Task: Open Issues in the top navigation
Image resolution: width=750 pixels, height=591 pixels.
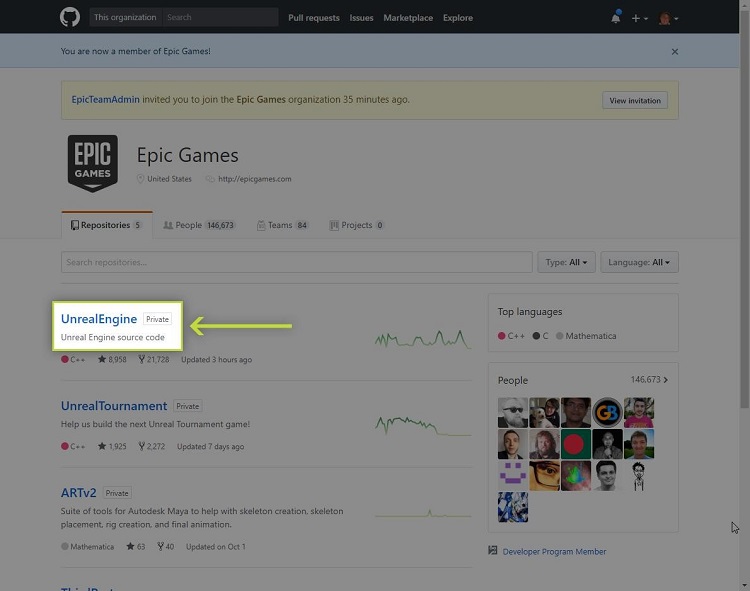Action: [x=361, y=18]
